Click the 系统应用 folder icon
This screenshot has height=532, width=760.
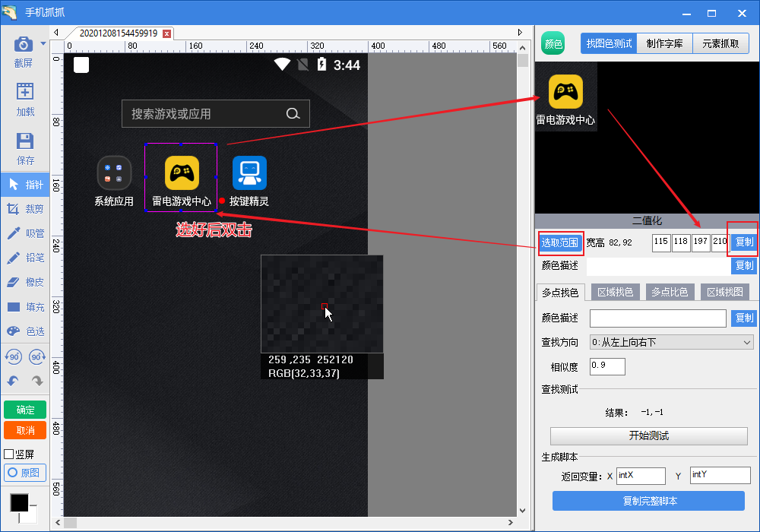(x=115, y=173)
